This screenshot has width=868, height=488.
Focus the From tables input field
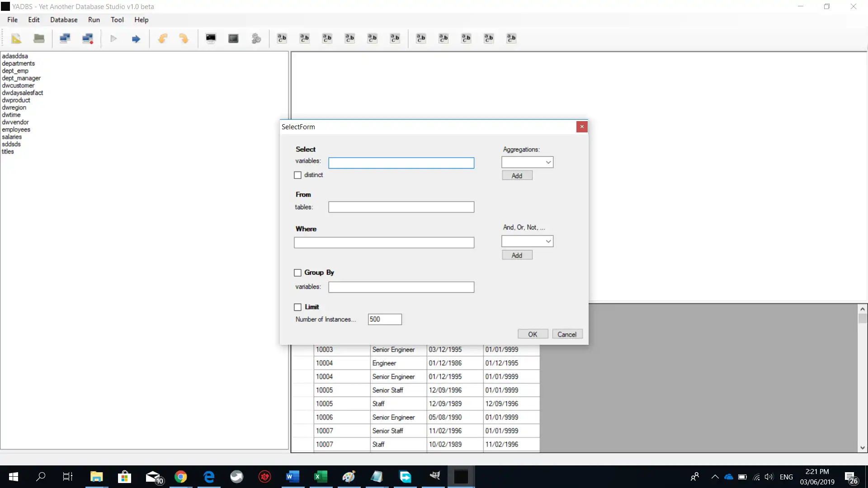click(401, 207)
